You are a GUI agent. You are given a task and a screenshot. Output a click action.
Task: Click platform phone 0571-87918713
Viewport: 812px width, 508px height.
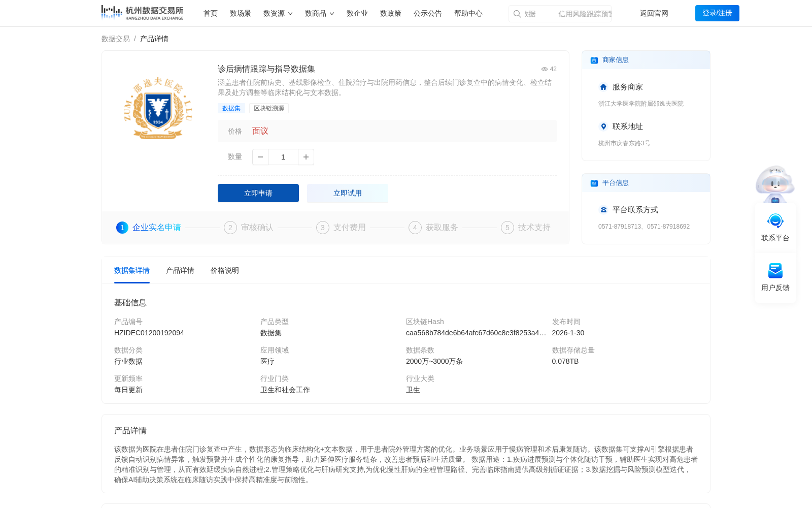pos(620,227)
